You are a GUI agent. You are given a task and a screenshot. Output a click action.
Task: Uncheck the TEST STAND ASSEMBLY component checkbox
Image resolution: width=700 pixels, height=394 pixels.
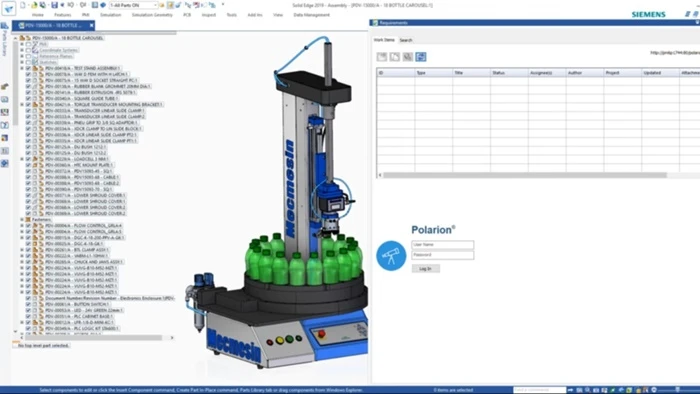point(29,68)
